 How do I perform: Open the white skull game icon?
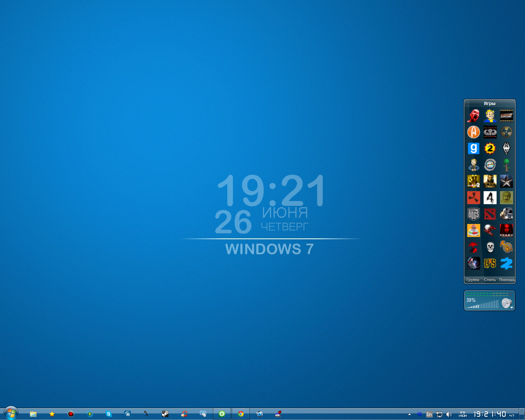point(490,247)
